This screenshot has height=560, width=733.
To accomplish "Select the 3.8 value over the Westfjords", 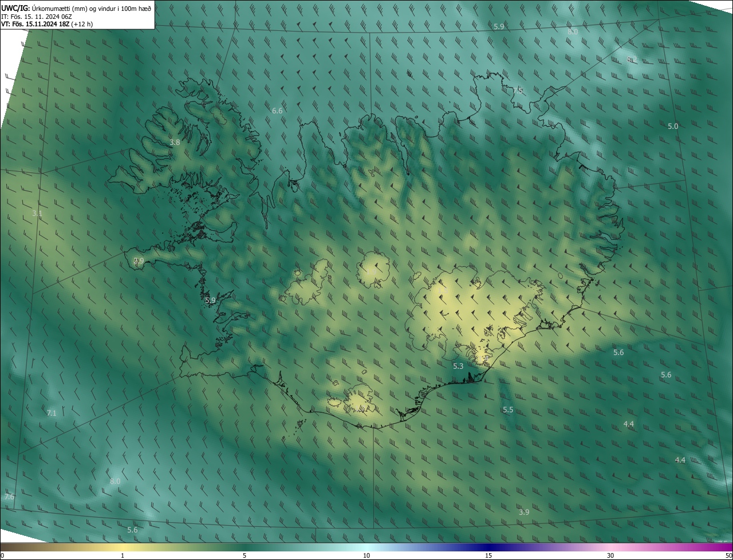I will coord(175,142).
